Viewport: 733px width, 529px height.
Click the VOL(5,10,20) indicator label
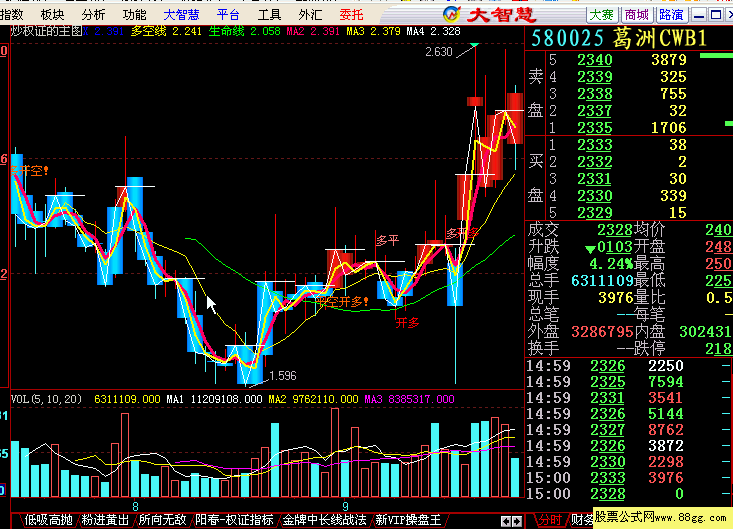click(46, 399)
